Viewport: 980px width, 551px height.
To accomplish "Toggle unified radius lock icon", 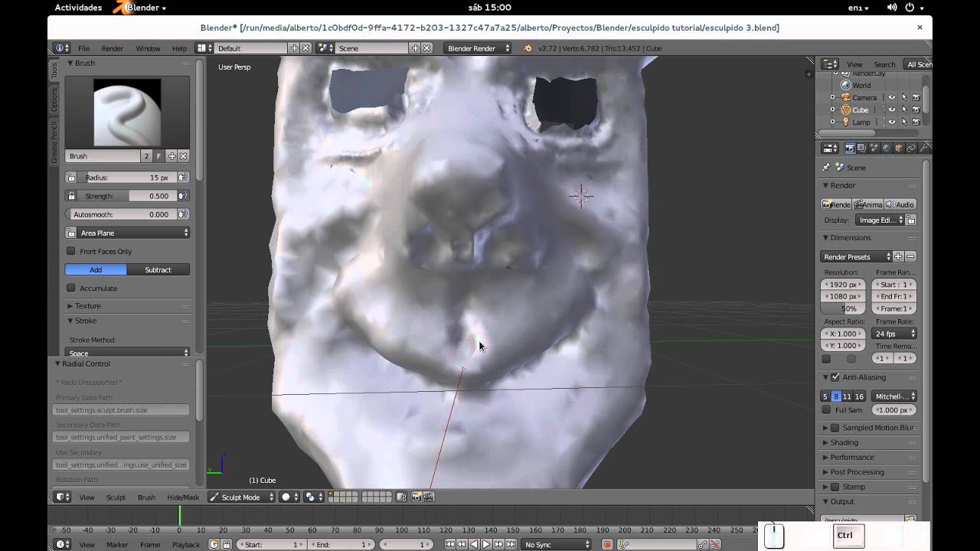I will 71,178.
